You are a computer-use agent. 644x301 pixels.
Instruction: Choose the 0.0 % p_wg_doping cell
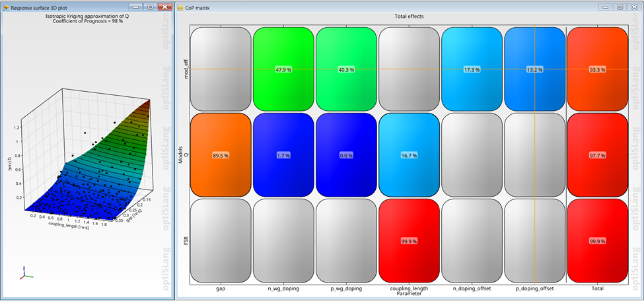coord(346,155)
